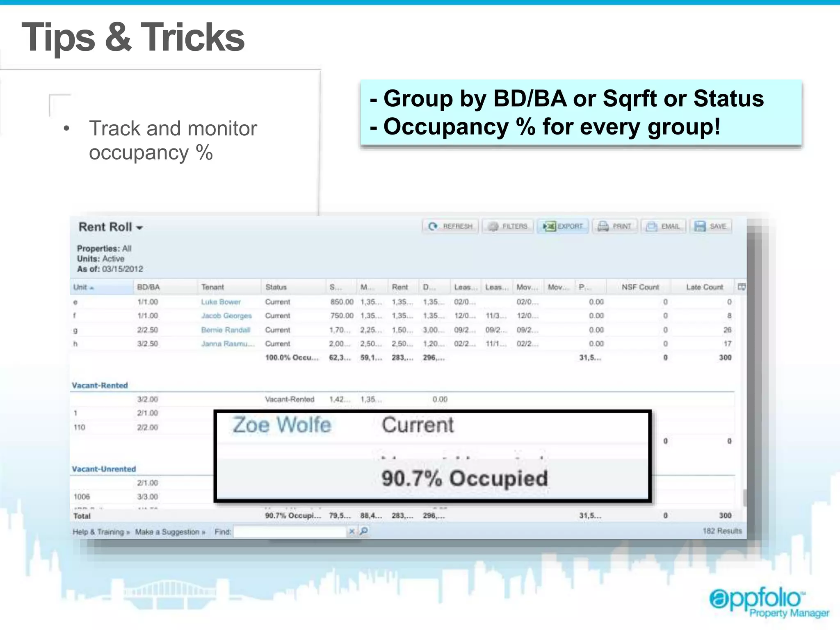Open the Filters panel
840x630 pixels.
pyautogui.click(x=508, y=226)
